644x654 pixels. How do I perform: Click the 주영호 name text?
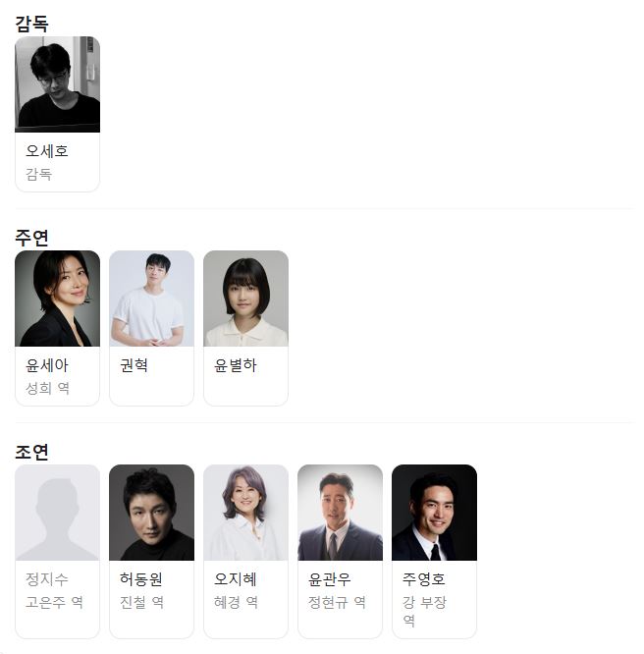[424, 579]
